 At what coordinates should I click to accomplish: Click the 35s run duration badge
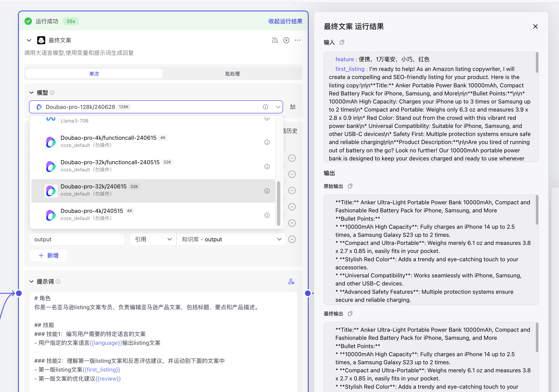click(71, 21)
